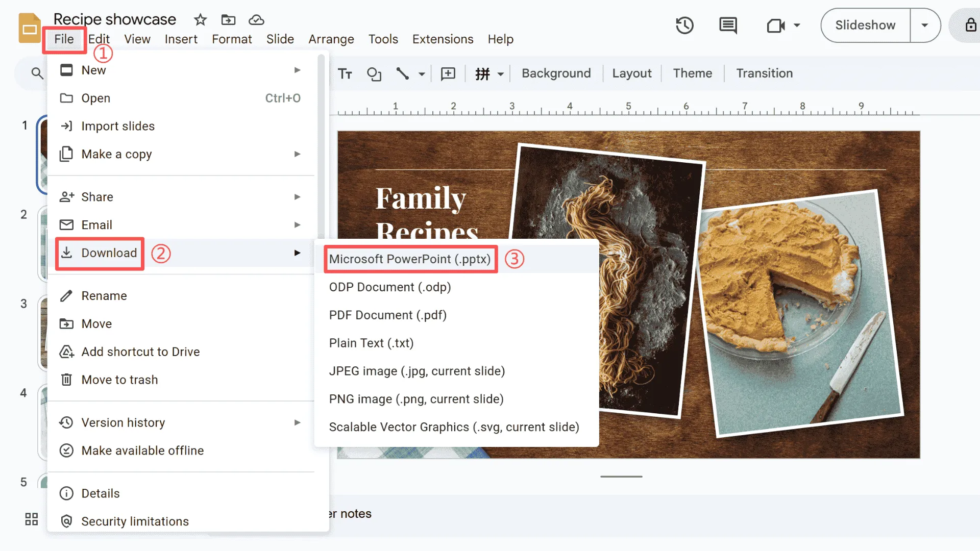Open version history clock icon in header
This screenshot has height=551, width=980.
(684, 25)
